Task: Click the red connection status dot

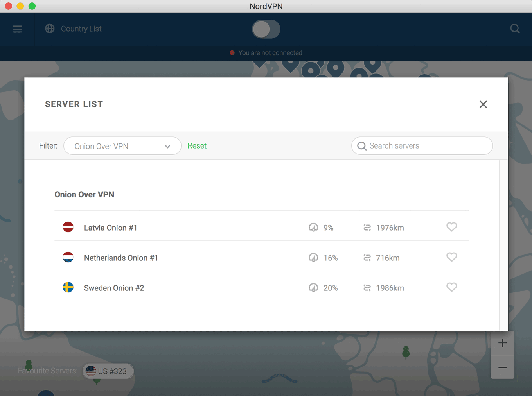Action: tap(232, 53)
